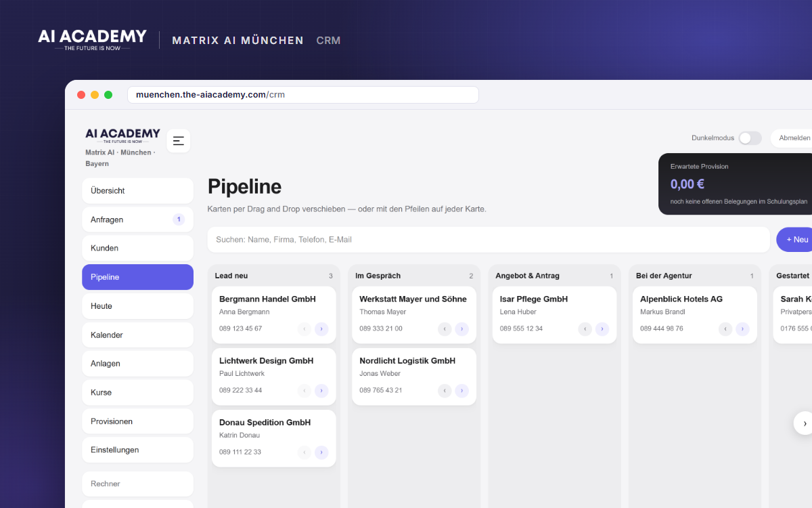The image size is (812, 508).
Task: Click the AI Academy sidebar logo
Action: [x=122, y=135]
